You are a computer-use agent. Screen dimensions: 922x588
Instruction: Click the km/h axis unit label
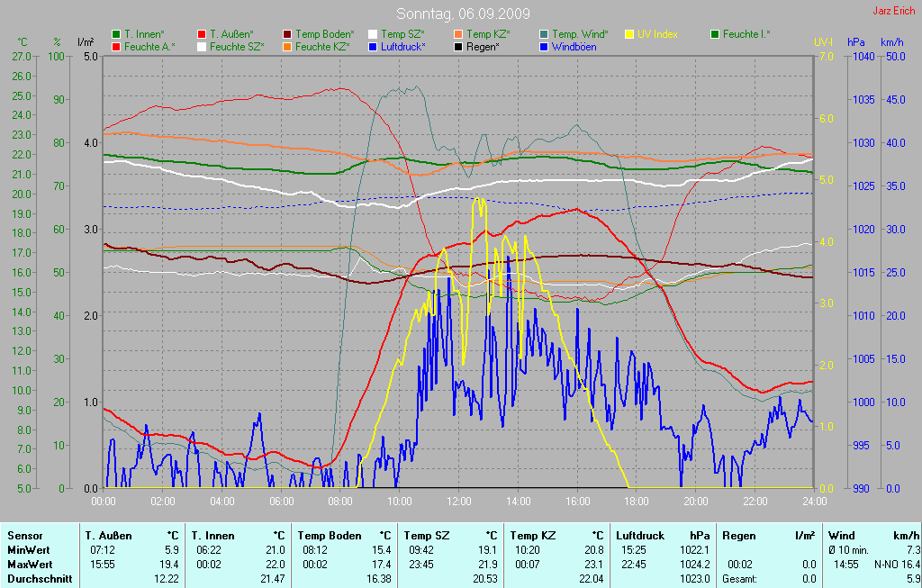pyautogui.click(x=892, y=42)
